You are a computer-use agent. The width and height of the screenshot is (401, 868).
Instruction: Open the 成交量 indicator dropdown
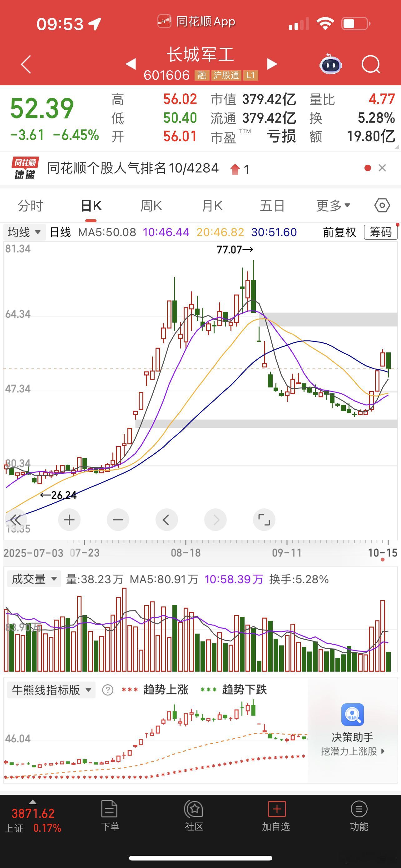click(x=34, y=579)
